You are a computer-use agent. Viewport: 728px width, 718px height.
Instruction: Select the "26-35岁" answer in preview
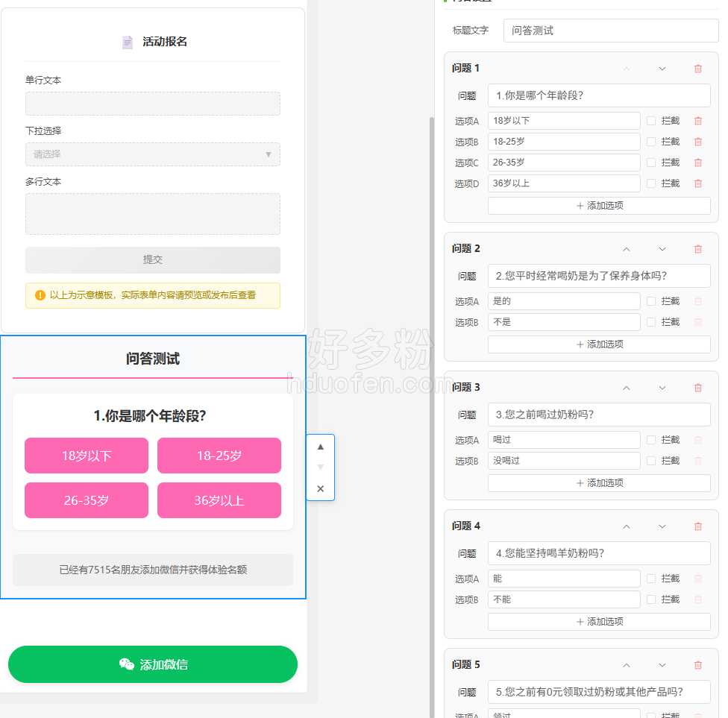tap(87, 500)
